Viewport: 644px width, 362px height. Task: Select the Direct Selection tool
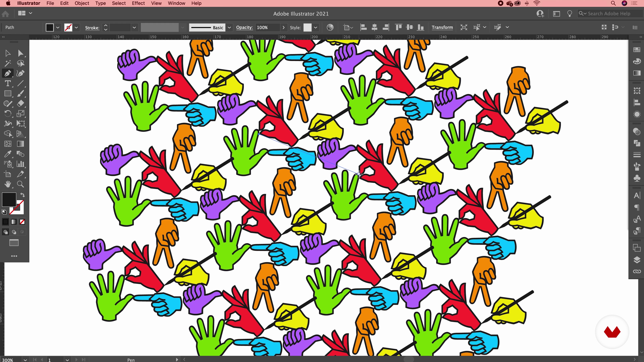click(20, 53)
